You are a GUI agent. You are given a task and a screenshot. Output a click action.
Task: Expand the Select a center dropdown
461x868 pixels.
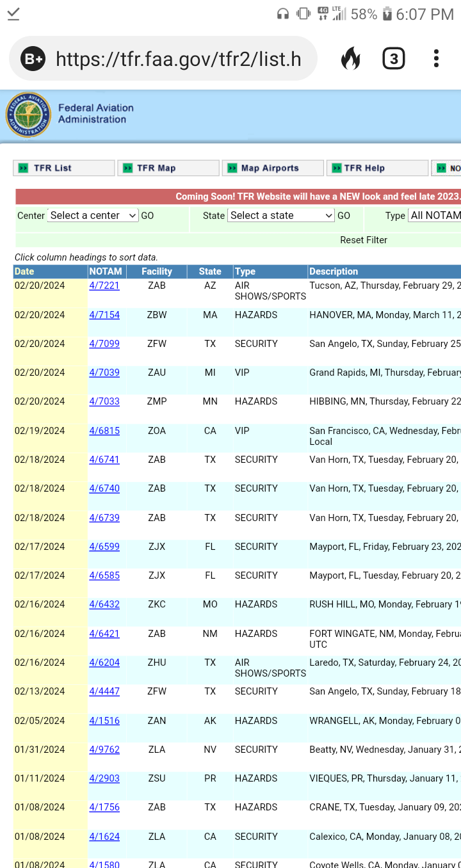[x=93, y=215]
